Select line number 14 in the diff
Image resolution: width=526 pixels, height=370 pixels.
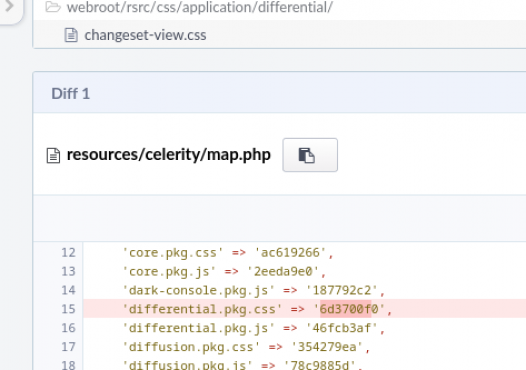pyautogui.click(x=68, y=290)
